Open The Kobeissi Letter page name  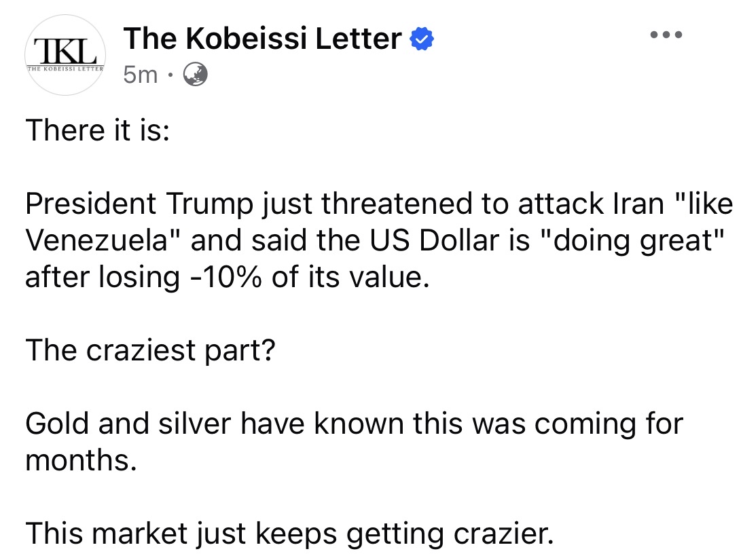263,39
